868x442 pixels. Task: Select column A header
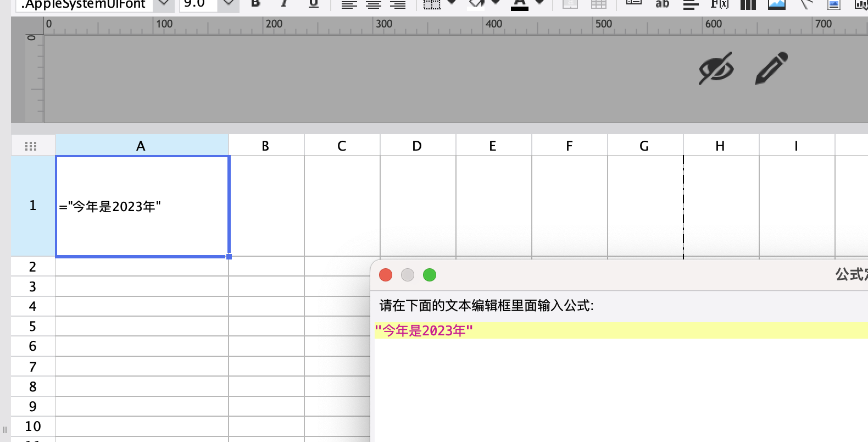point(142,145)
